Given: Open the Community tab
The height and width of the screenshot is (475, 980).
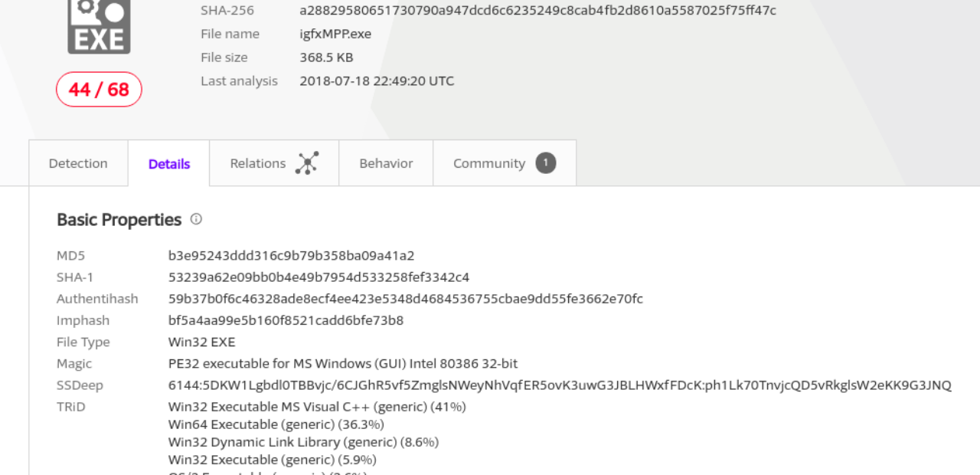Looking at the screenshot, I should [x=489, y=163].
